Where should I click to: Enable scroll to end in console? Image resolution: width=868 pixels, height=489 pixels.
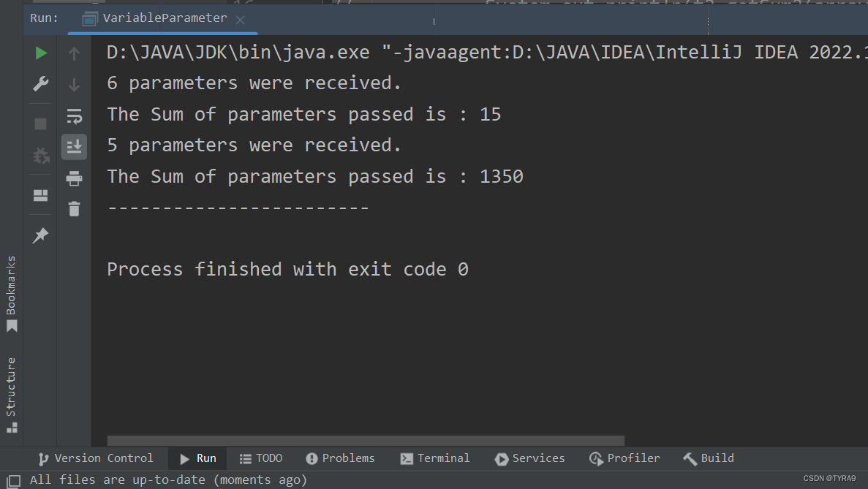(x=73, y=147)
